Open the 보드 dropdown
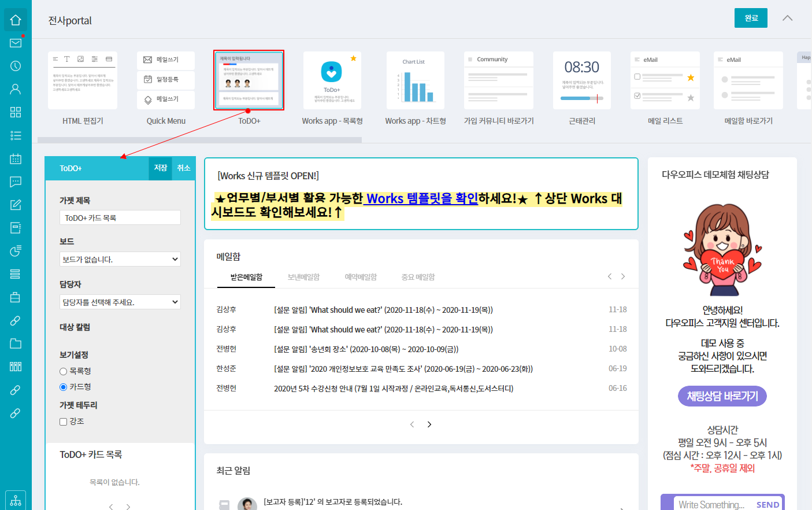The height and width of the screenshot is (510, 812). point(120,259)
